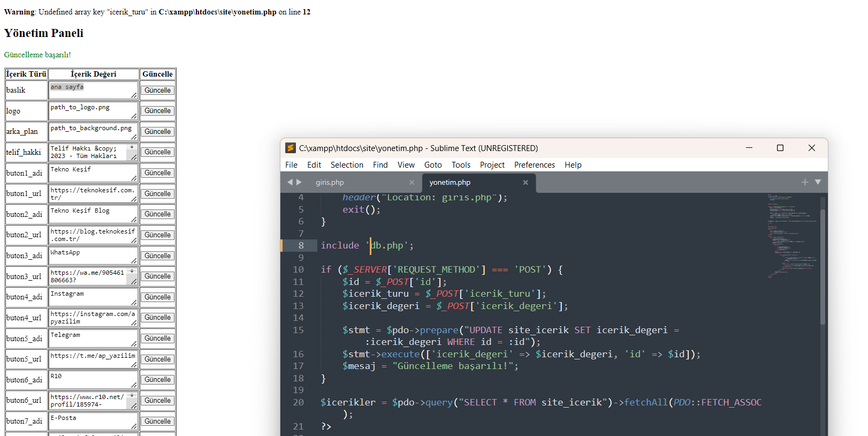Open the Project menu

[x=492, y=165]
